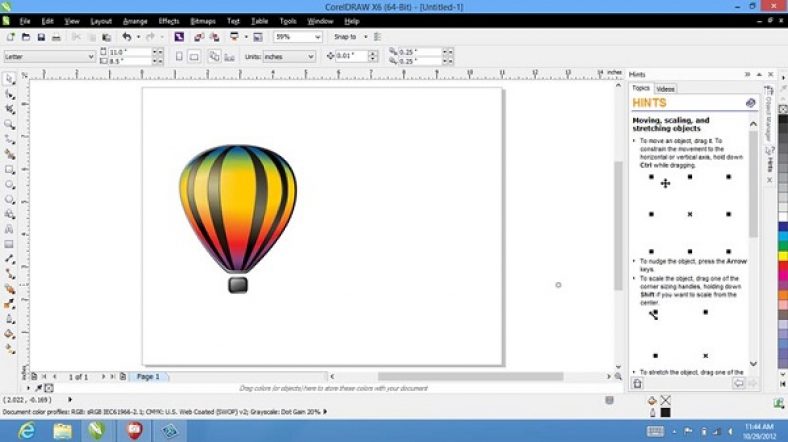The height and width of the screenshot is (442, 788).
Task: Expand color profiles status arrow
Action: [325, 412]
